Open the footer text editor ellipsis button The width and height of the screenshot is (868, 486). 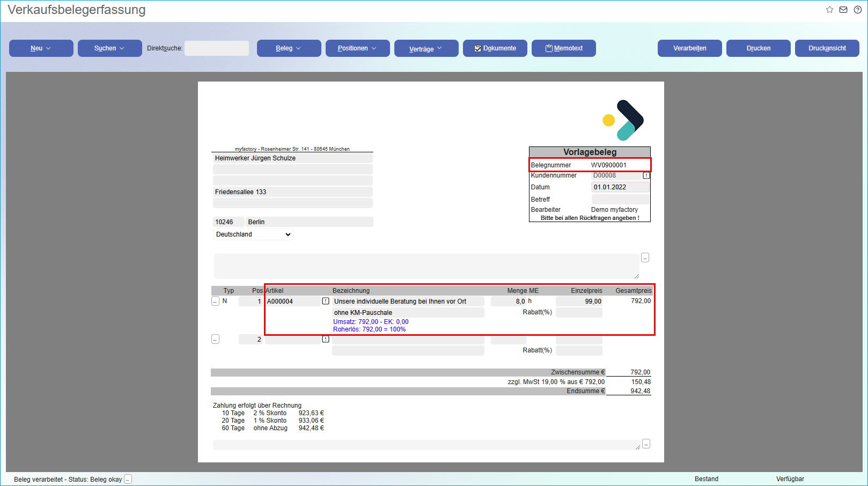(x=646, y=444)
